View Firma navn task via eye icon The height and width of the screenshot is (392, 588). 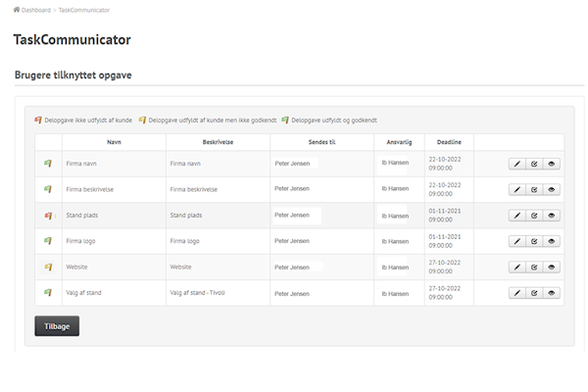(552, 164)
